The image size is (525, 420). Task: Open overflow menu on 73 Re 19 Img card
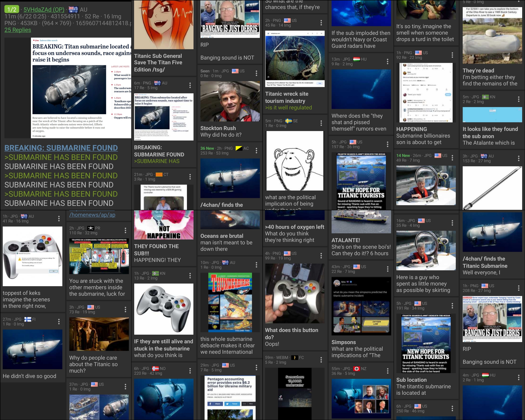point(125,309)
